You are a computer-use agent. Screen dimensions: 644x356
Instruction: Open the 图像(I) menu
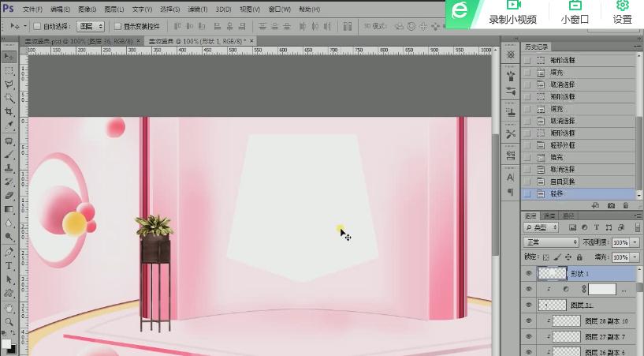(87, 9)
